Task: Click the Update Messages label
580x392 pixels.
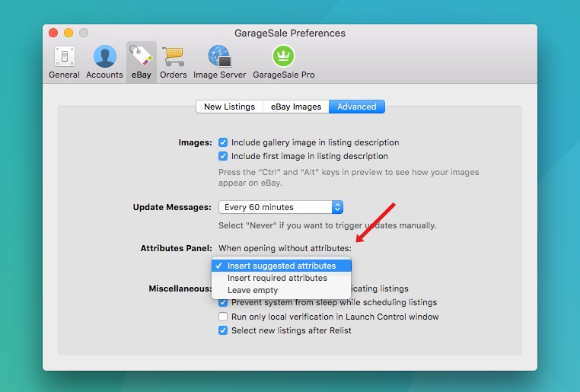Action: pos(172,207)
